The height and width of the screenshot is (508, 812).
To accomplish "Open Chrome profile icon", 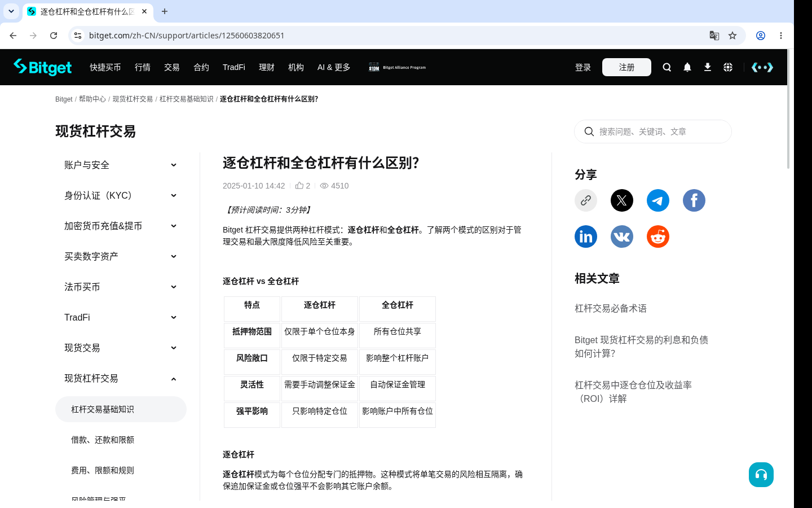I will point(761,36).
